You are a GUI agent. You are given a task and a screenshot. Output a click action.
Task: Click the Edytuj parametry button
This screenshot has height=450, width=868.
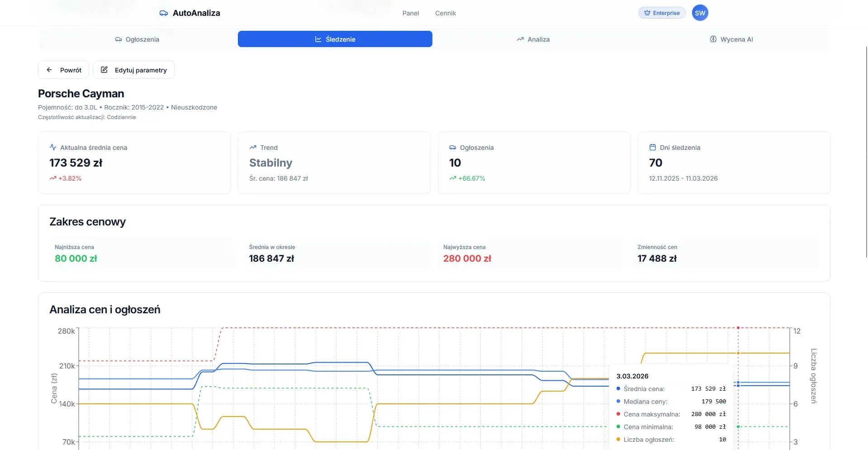(133, 70)
